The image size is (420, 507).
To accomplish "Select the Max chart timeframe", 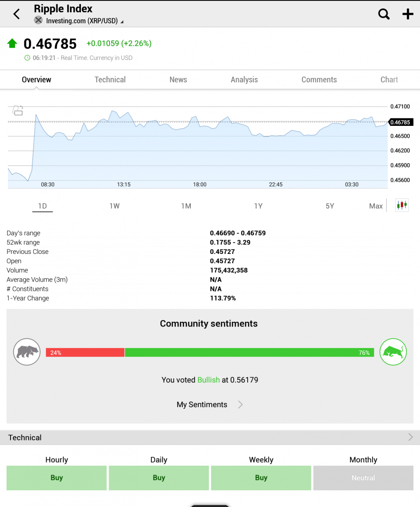I will tap(376, 206).
